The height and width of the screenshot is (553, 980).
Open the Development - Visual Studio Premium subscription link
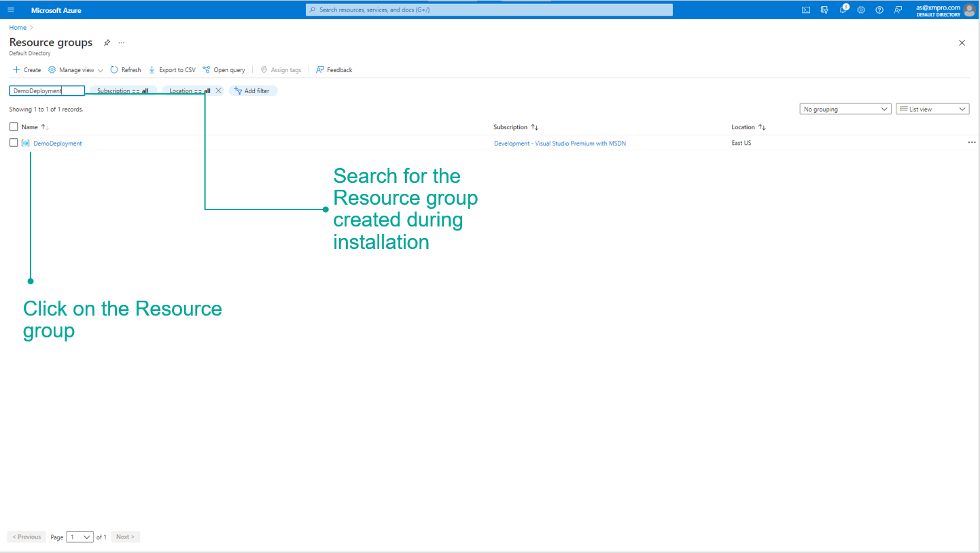pos(560,144)
